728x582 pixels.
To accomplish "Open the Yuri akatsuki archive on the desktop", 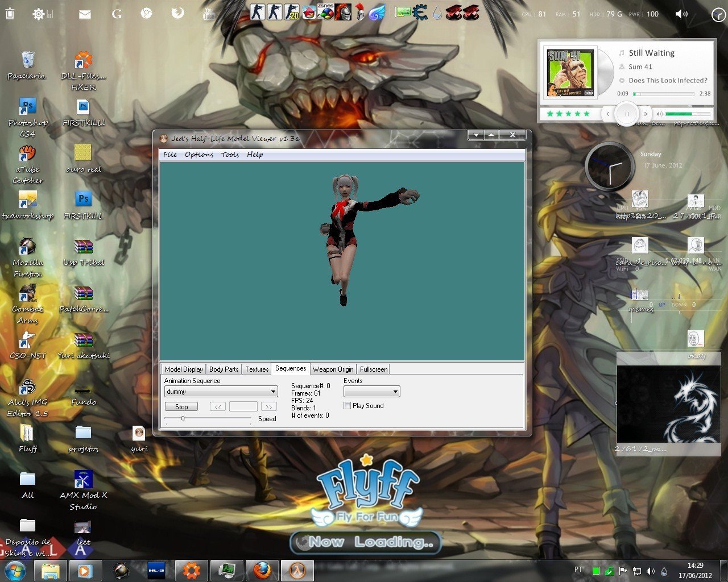I will click(x=83, y=341).
